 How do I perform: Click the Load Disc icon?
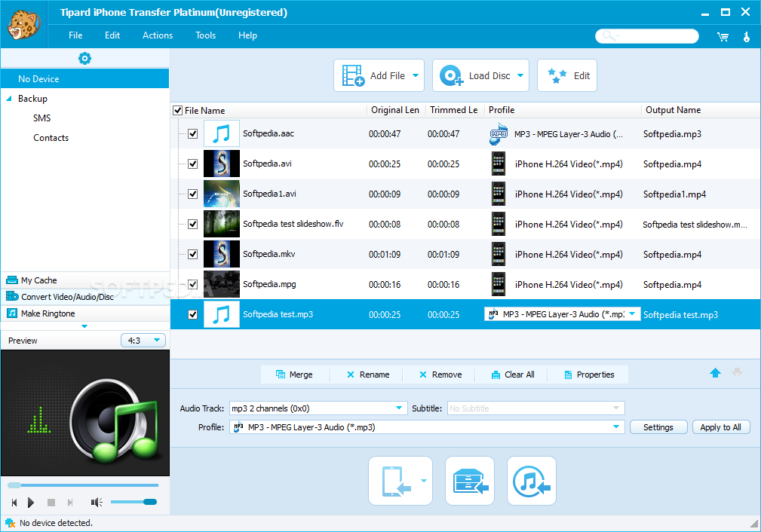tap(451, 75)
